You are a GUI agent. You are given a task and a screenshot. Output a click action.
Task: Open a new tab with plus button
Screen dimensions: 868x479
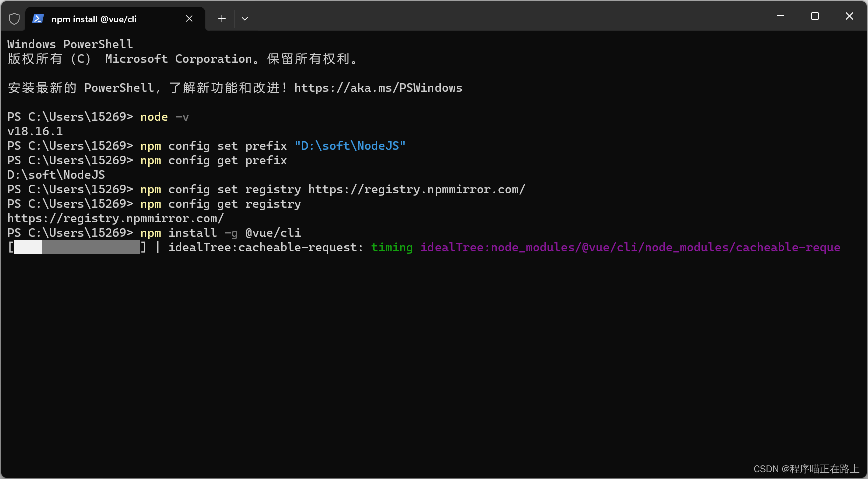point(222,19)
